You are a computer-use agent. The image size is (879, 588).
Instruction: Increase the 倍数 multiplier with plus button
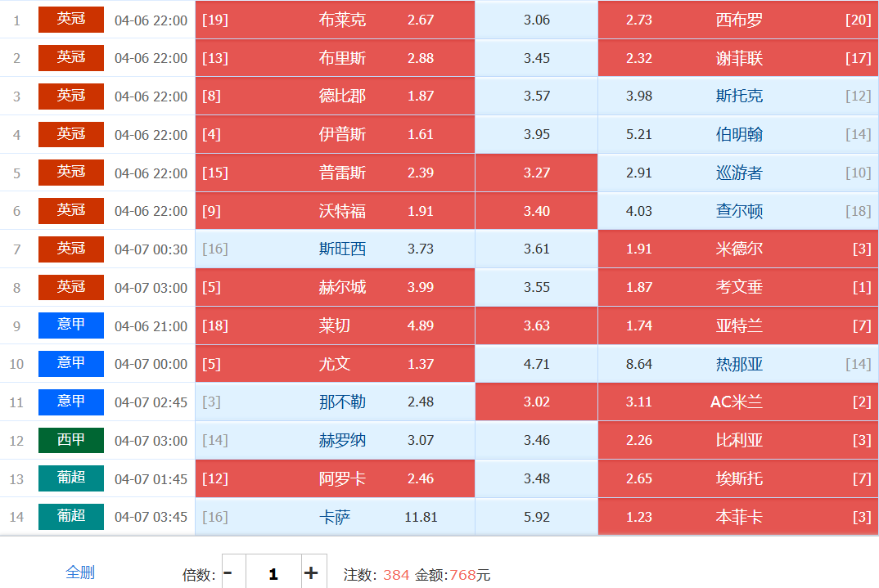pos(311,573)
